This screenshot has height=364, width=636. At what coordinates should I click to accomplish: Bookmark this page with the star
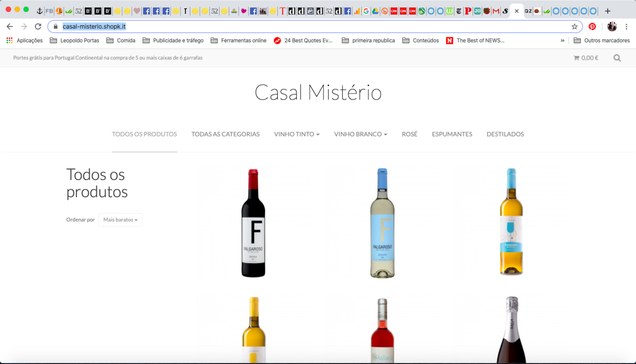[574, 26]
